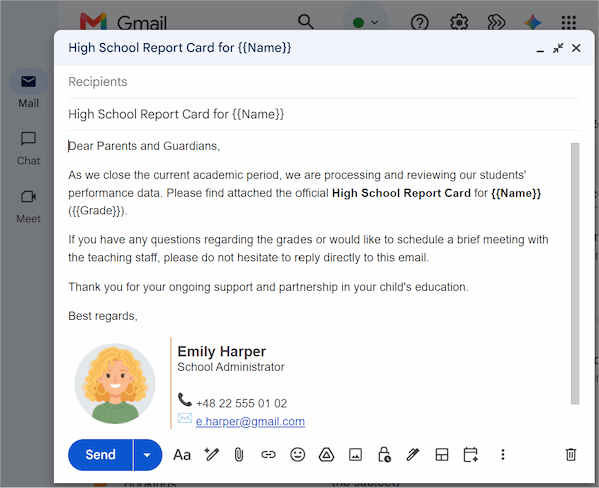Click the bold 'High School Report Card' text
The height and width of the screenshot is (488, 599).
pyautogui.click(x=401, y=193)
